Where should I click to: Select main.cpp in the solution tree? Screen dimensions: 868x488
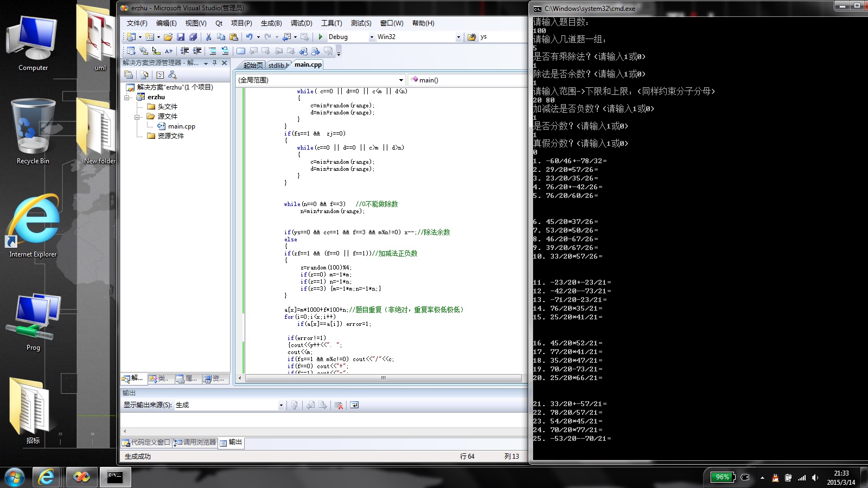[x=181, y=126]
